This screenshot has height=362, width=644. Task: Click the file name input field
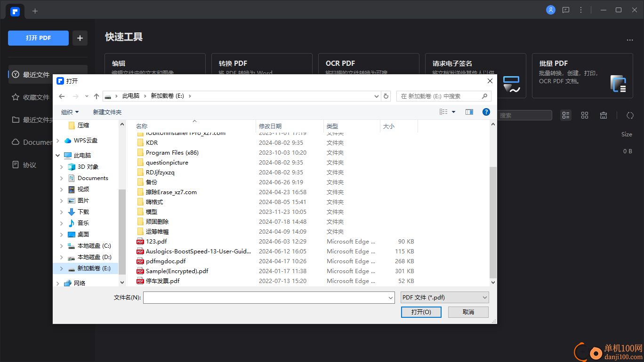(265, 298)
